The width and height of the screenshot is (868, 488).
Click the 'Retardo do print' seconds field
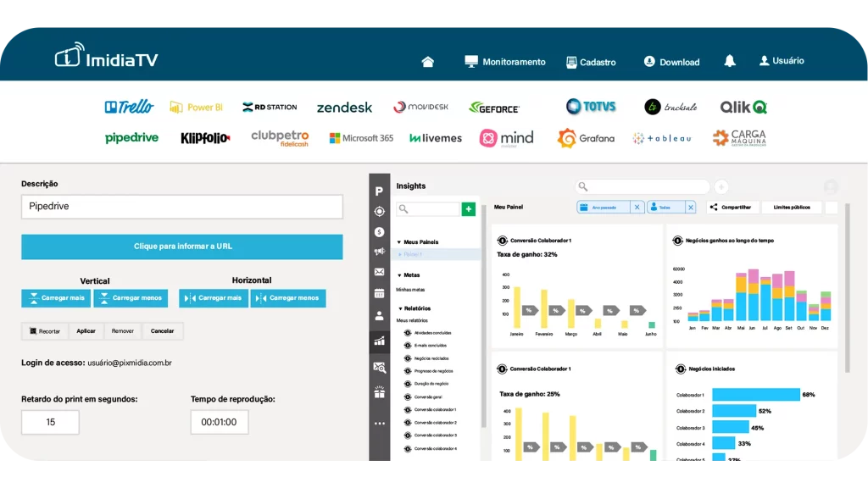coord(50,422)
